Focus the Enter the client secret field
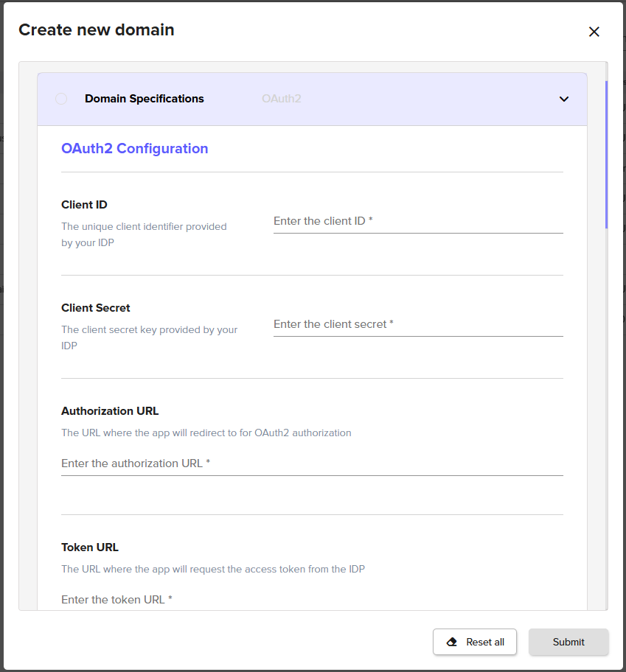Screen dimensions: 626x672 (x=417, y=324)
